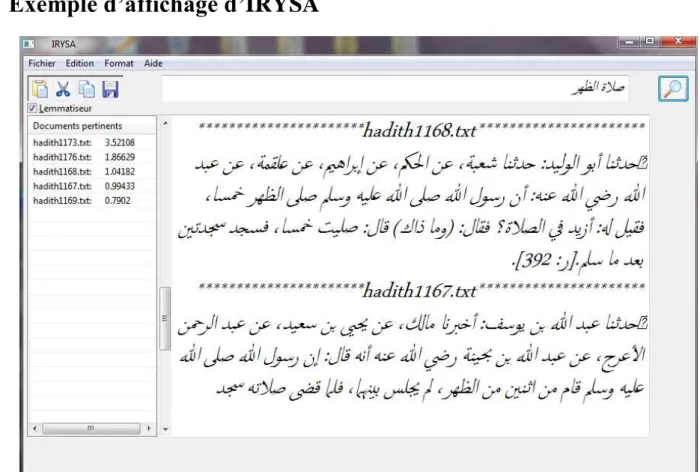Click the search query input field
Screen dimensions: 700x472
(395, 88)
